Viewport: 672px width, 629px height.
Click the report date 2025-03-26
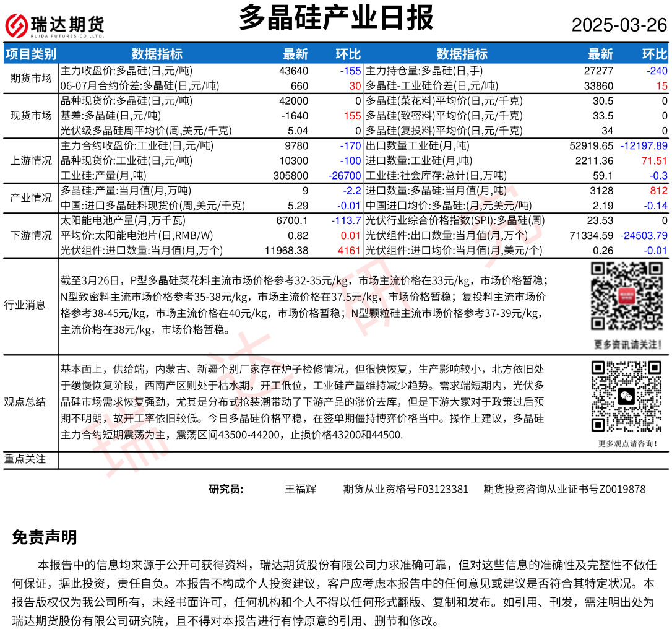[x=619, y=25]
